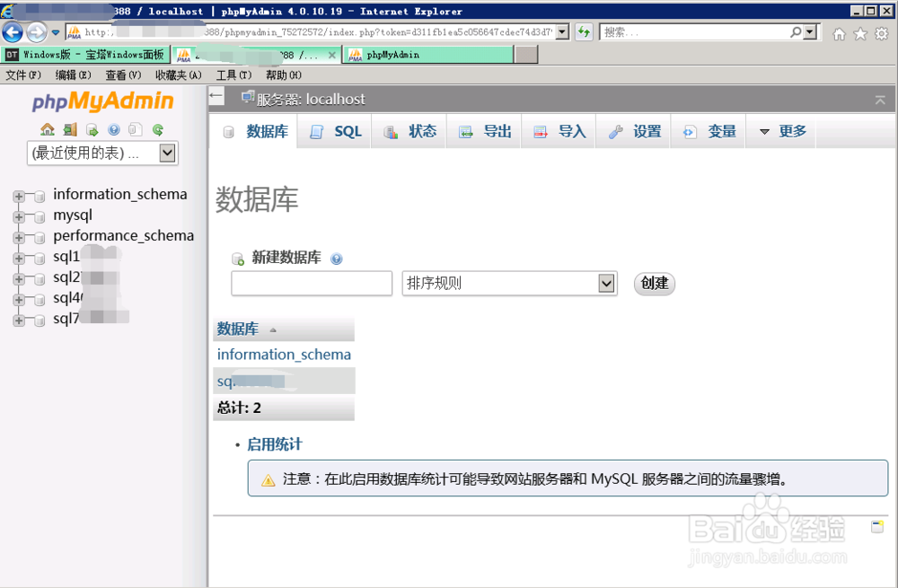The width and height of the screenshot is (898, 588).
Task: Expand the sql1 database tree node
Action: (19, 259)
